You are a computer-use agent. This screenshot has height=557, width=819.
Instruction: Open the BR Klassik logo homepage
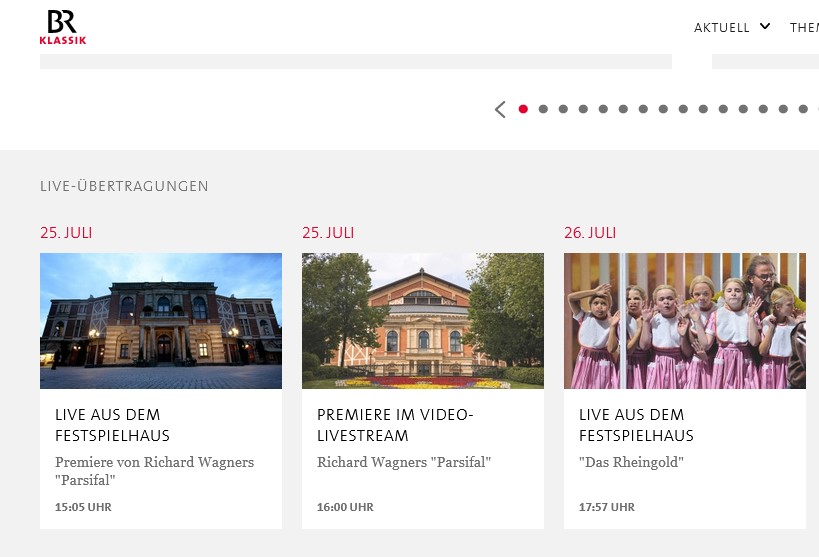[63, 27]
